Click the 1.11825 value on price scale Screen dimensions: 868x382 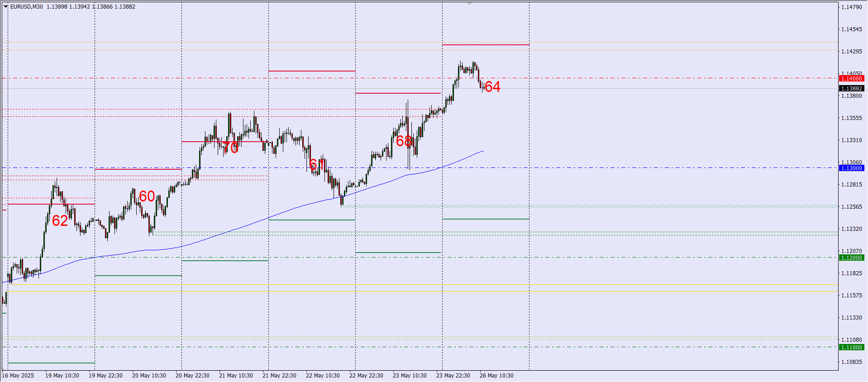pos(852,273)
